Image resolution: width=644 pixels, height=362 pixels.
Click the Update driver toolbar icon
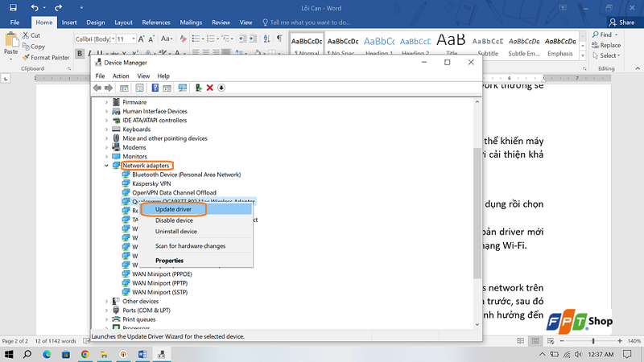(198, 88)
